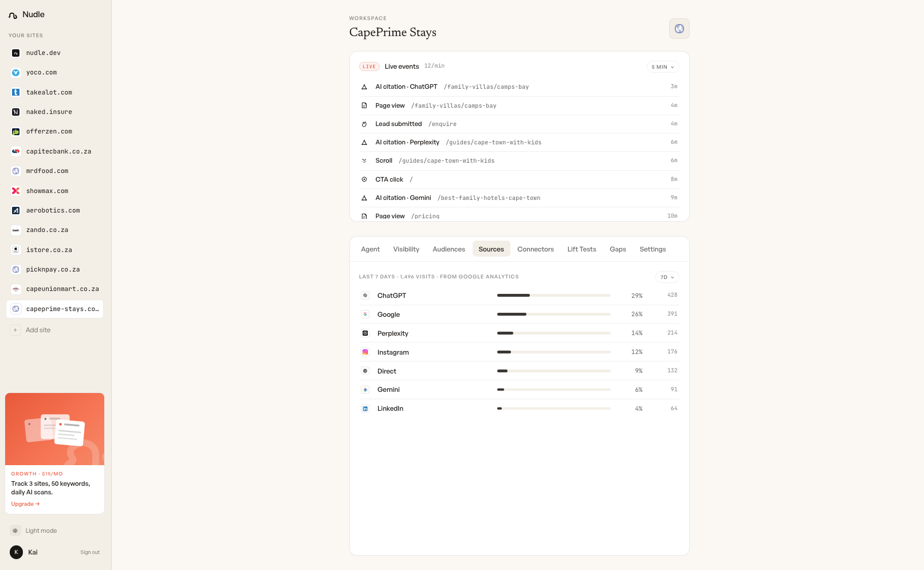Click the LinkedIn share progress bar
Image resolution: width=924 pixels, height=570 pixels.
click(554, 408)
